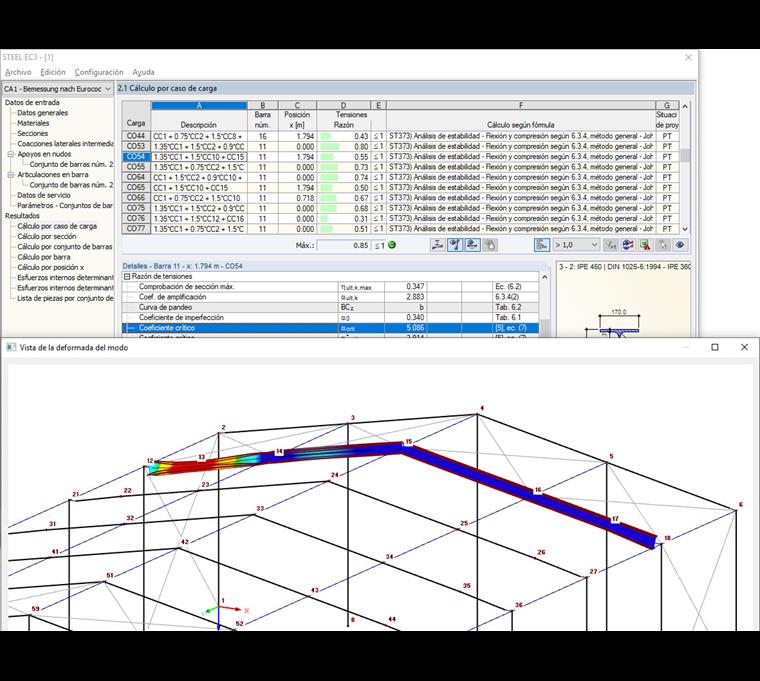Open the > 1,0 filter dropdown
The height and width of the screenshot is (681, 760).
click(x=576, y=245)
